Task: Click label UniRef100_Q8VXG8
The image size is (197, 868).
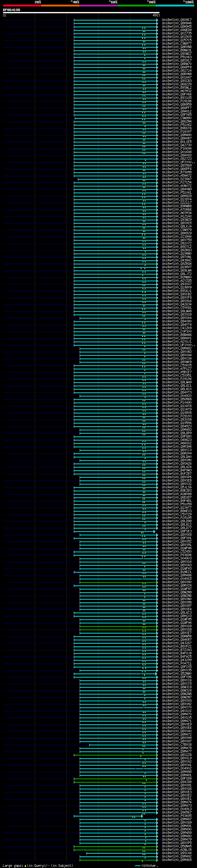Action: pos(177,629)
